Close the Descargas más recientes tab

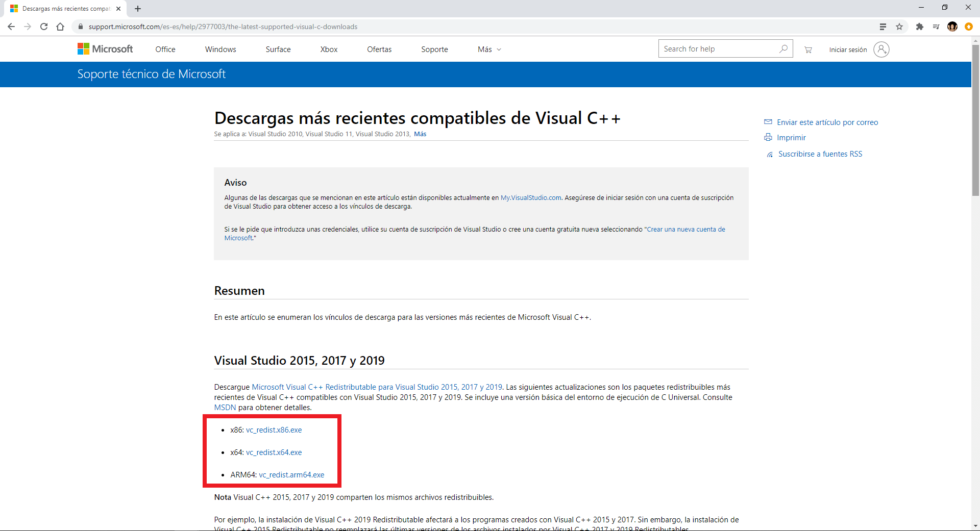tap(118, 9)
